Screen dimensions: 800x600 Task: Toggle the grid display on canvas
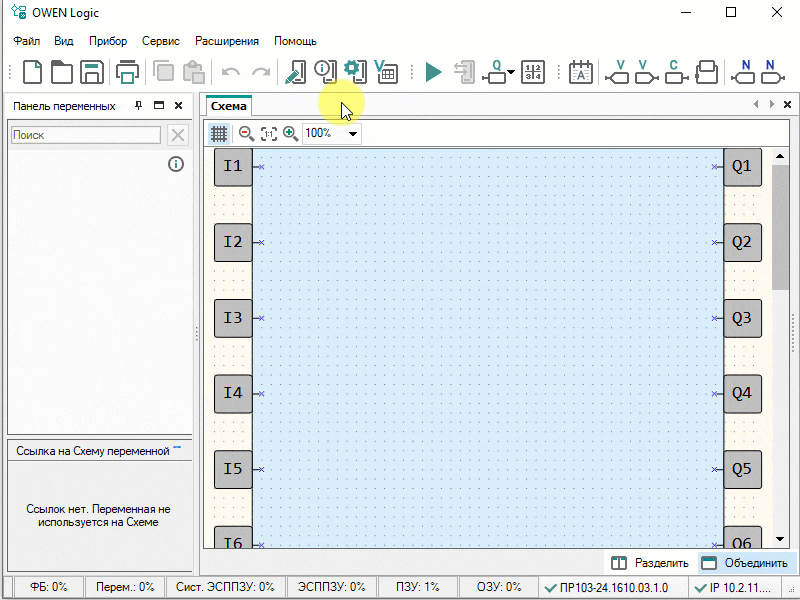(x=219, y=133)
